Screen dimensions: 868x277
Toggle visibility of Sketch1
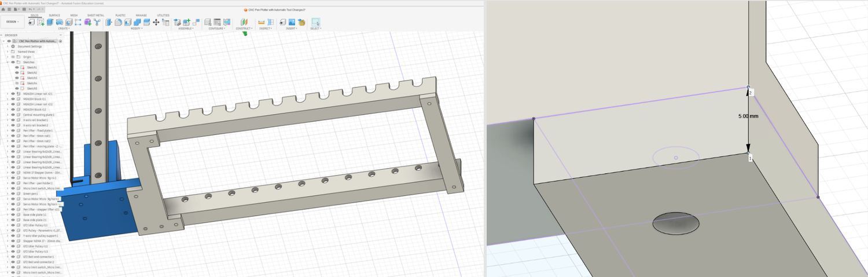[x=17, y=67]
